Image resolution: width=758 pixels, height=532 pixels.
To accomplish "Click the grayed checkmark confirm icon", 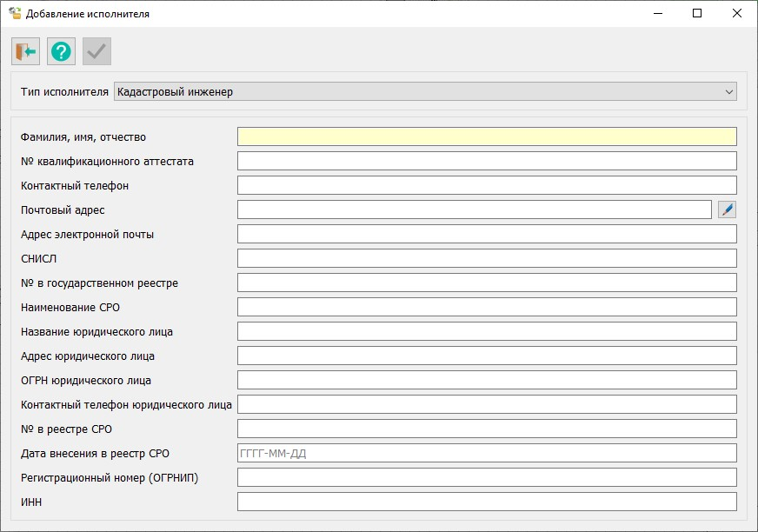I will 96,51.
